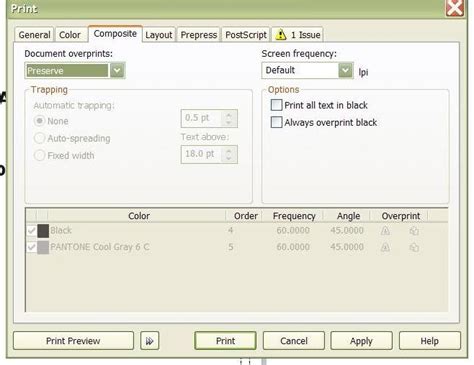
Task: Click the 0.5 pt trapping width field
Action: [209, 118]
